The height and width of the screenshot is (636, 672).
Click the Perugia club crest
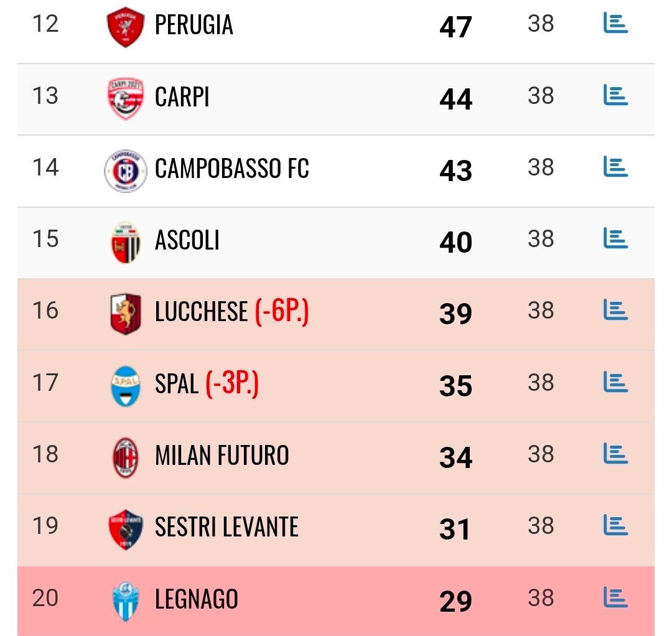click(126, 27)
